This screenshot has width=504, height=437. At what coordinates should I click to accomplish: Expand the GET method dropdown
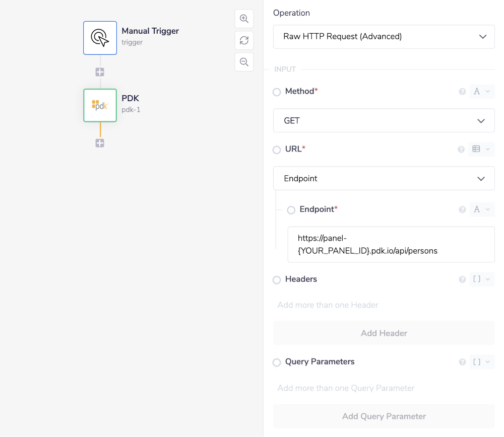384,121
